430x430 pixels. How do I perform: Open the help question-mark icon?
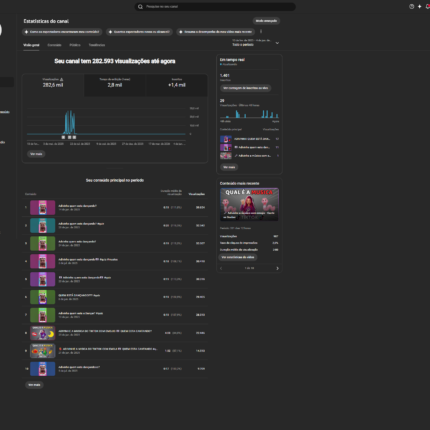pos(412,7)
